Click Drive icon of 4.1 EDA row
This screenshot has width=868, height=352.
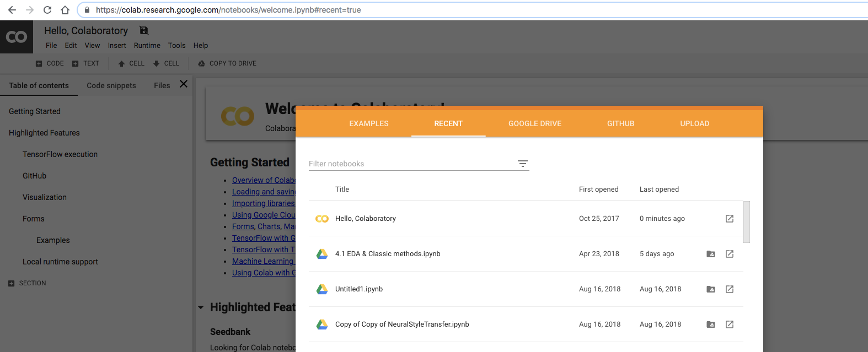(x=322, y=254)
